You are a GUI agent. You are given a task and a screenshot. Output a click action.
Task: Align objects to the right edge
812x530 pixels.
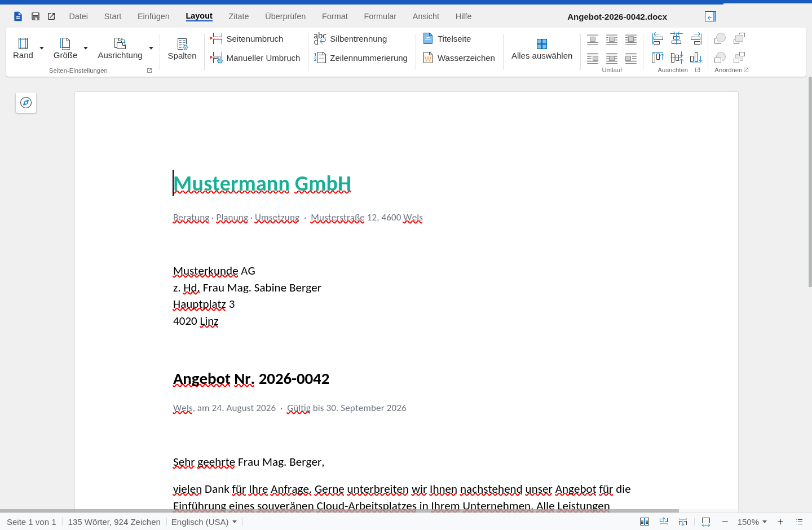pyautogui.click(x=696, y=38)
